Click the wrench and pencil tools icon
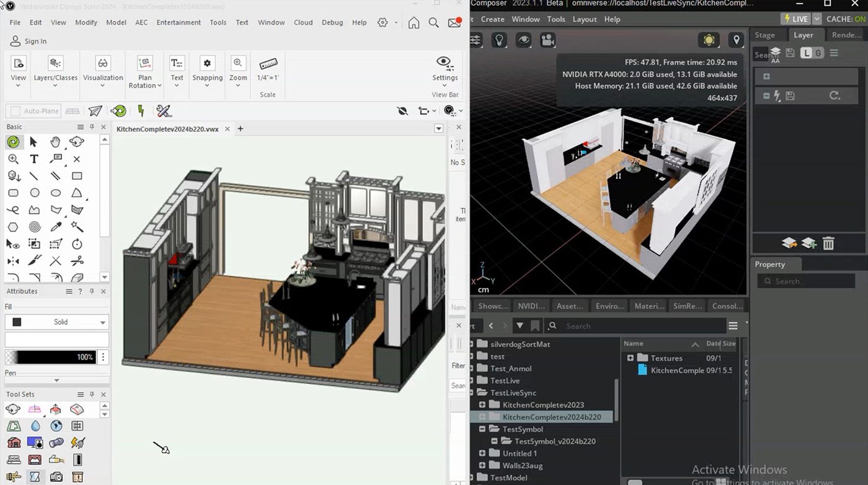 click(164, 111)
